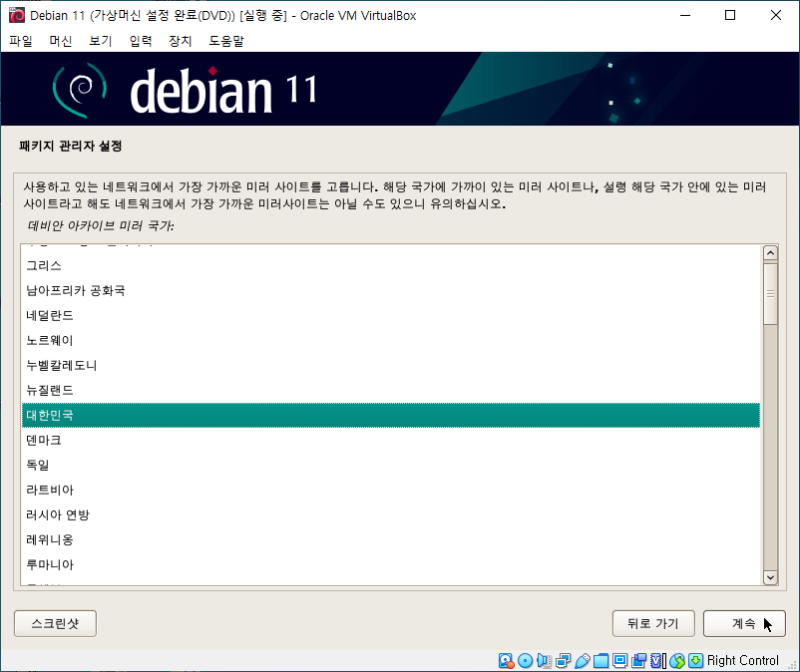Select 누벨칼레도니 in the list
This screenshot has width=800, height=672.
391,366
